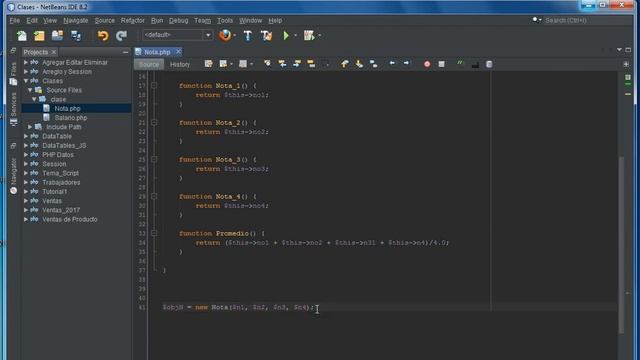Expand the DataTables_JS project

click(26, 145)
